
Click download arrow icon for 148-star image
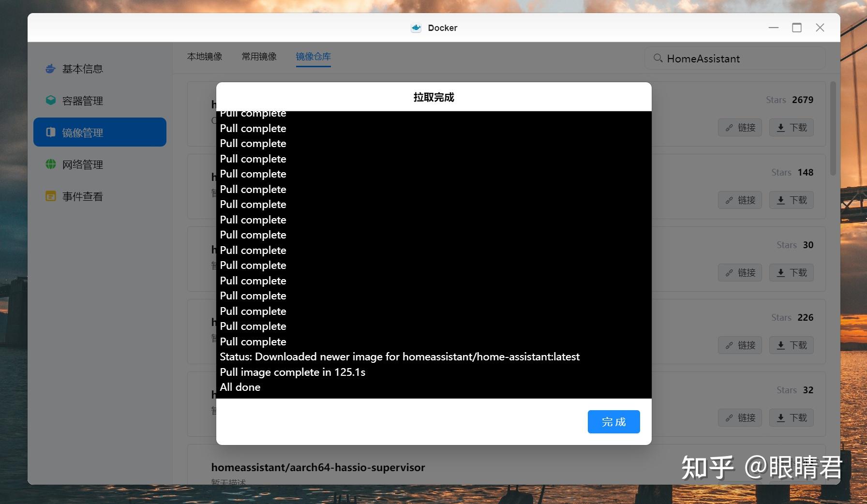780,200
